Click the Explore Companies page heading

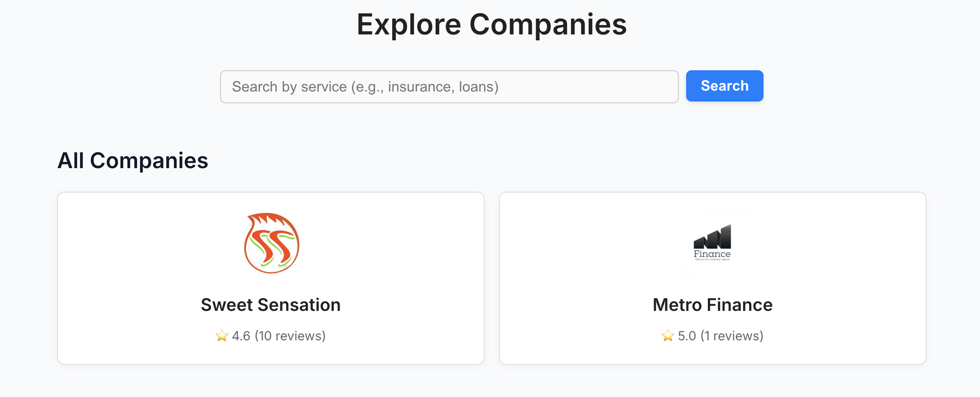(491, 24)
